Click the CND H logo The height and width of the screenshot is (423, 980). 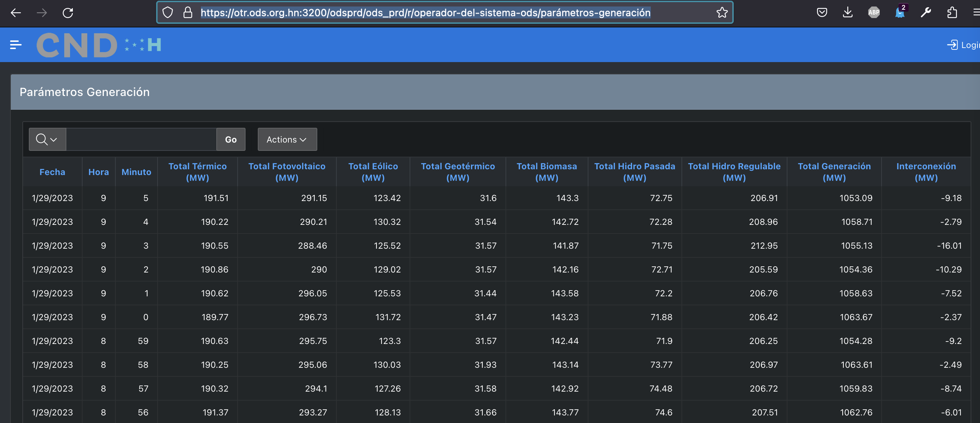[99, 45]
